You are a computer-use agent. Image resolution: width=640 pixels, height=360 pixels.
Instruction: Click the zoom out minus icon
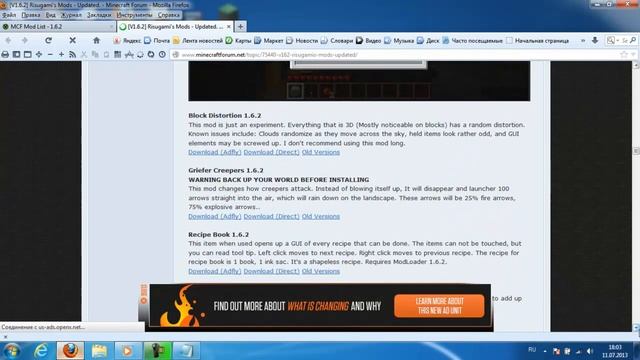(50, 54)
